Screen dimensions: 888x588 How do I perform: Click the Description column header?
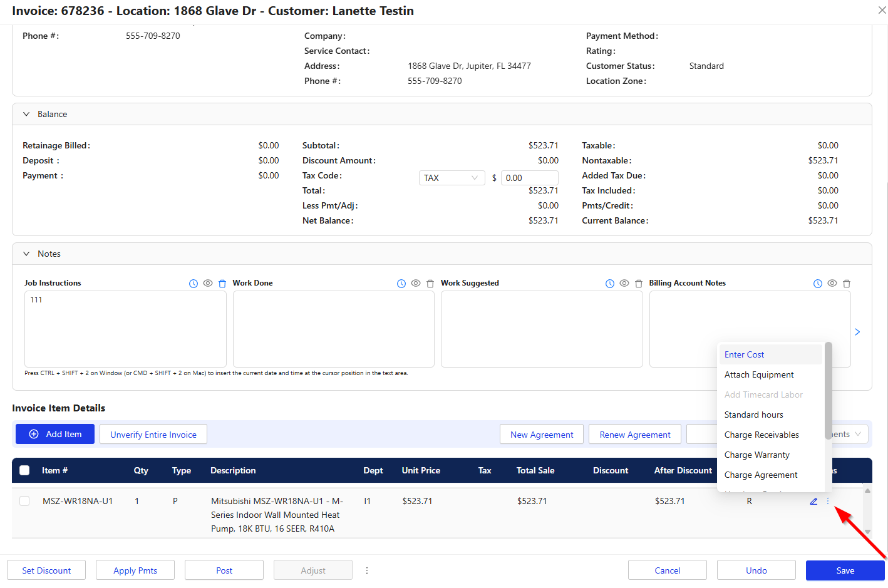click(x=233, y=470)
